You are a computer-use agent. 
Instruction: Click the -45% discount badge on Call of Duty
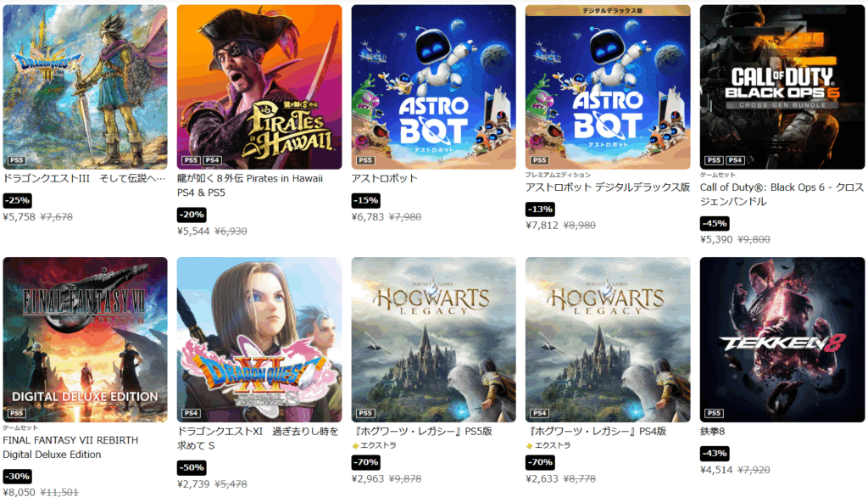[x=715, y=224]
